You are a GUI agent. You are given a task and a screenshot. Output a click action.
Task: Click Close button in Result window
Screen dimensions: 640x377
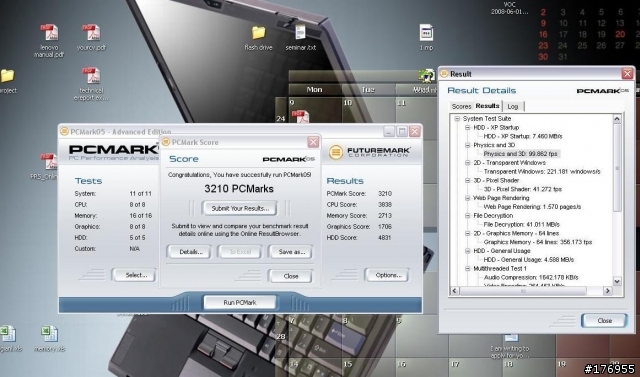click(x=604, y=321)
